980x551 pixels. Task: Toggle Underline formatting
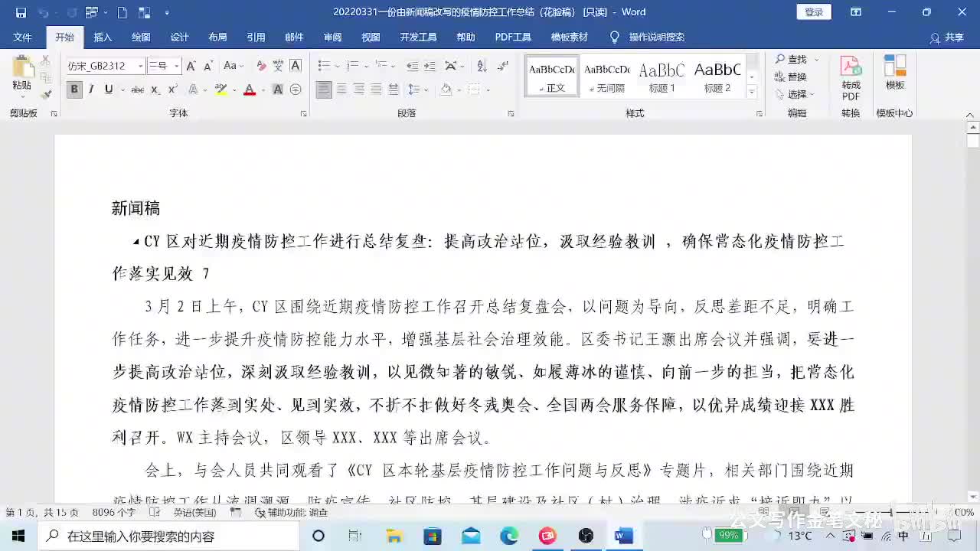(x=109, y=90)
